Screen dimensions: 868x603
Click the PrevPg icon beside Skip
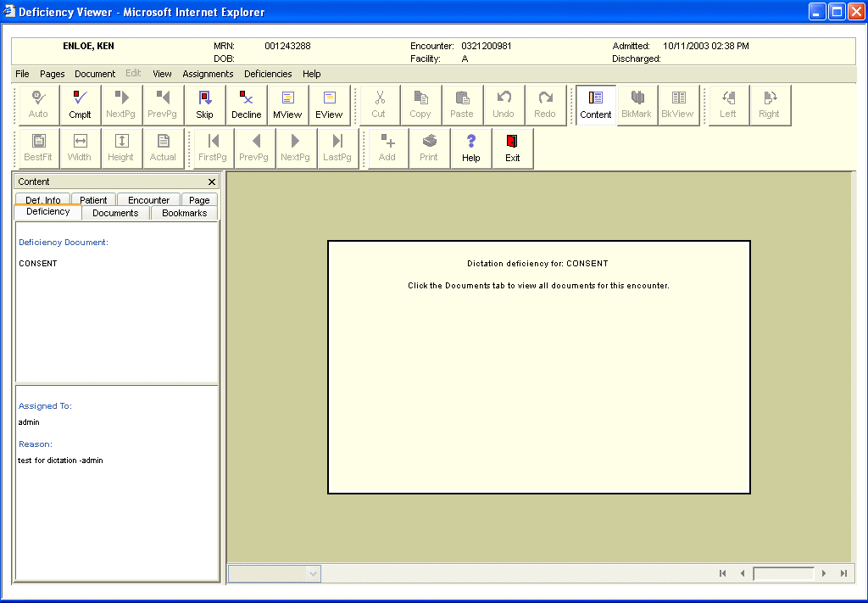(x=163, y=105)
